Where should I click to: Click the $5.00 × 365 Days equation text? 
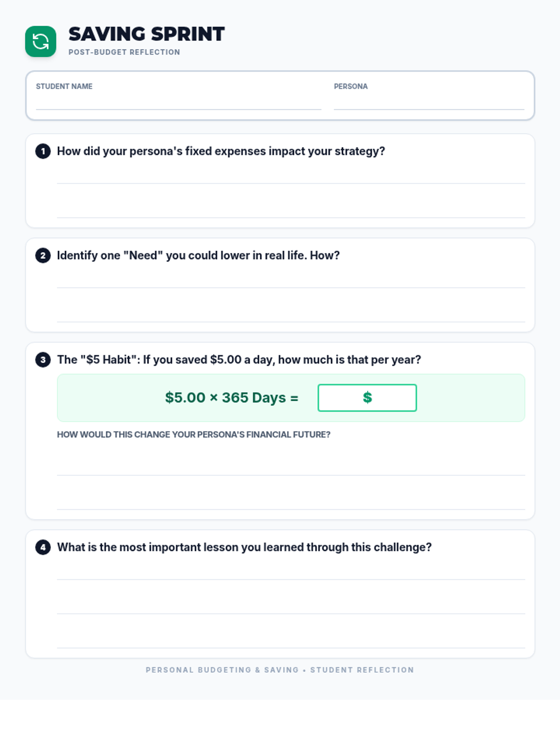[231, 398]
